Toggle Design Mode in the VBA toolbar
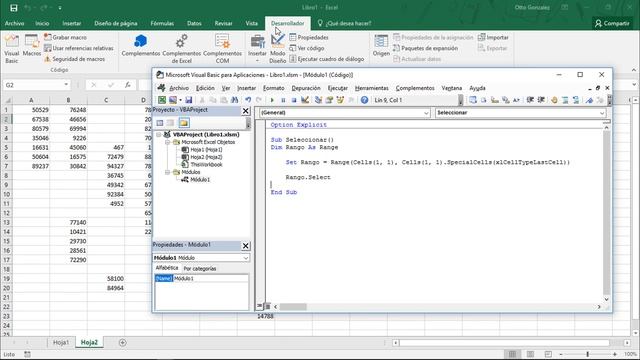640x360 pixels. coord(304,100)
